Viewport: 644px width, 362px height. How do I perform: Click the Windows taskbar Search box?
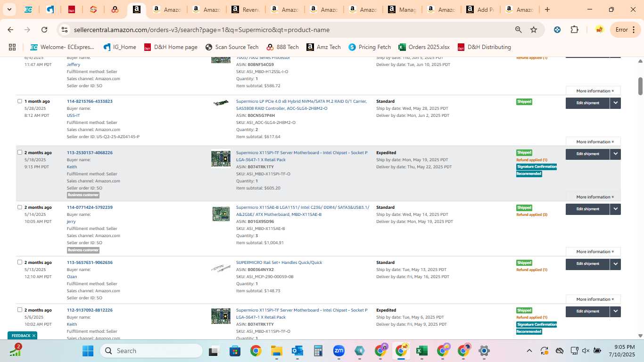(151, 351)
